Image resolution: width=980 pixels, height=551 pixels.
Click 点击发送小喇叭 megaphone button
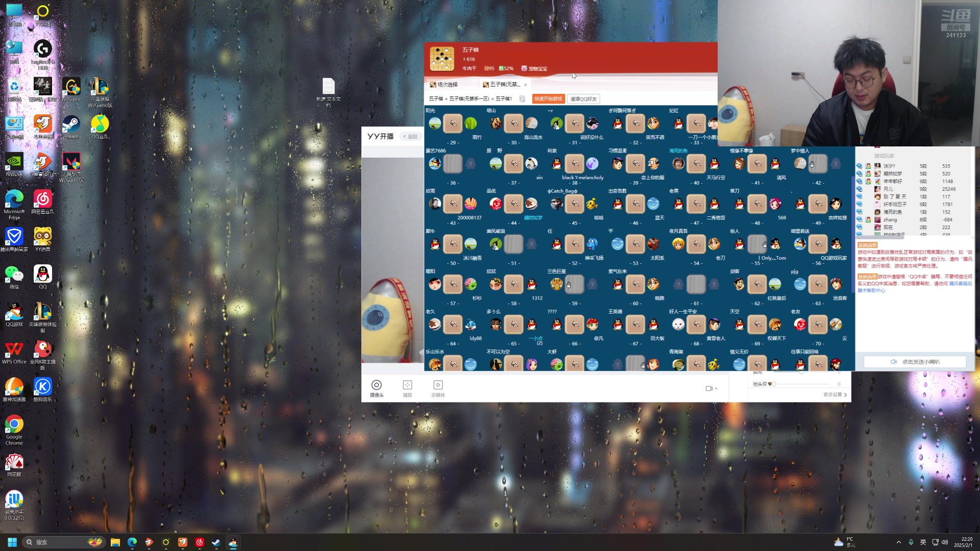915,362
